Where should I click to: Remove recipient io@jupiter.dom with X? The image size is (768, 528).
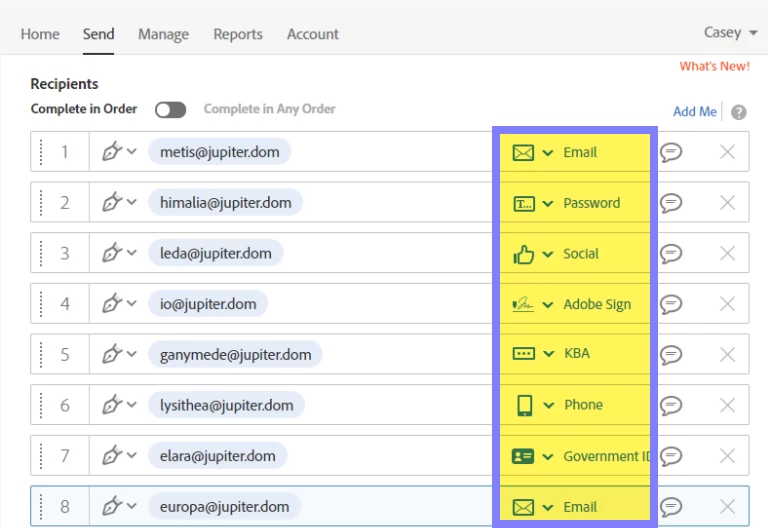pyautogui.click(x=727, y=304)
